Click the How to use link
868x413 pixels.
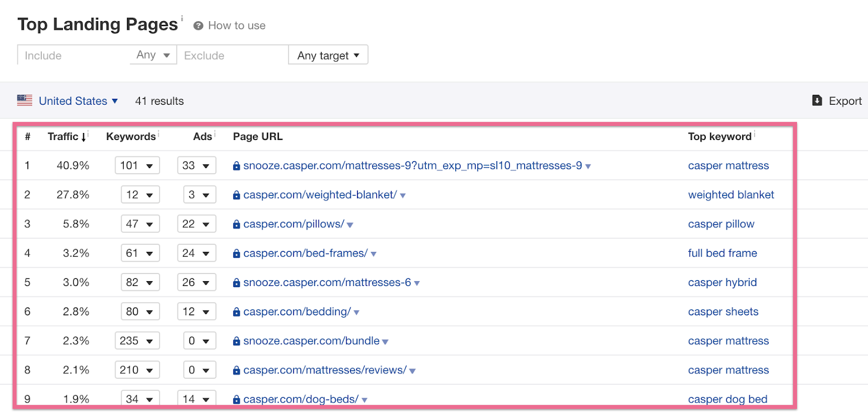(237, 26)
